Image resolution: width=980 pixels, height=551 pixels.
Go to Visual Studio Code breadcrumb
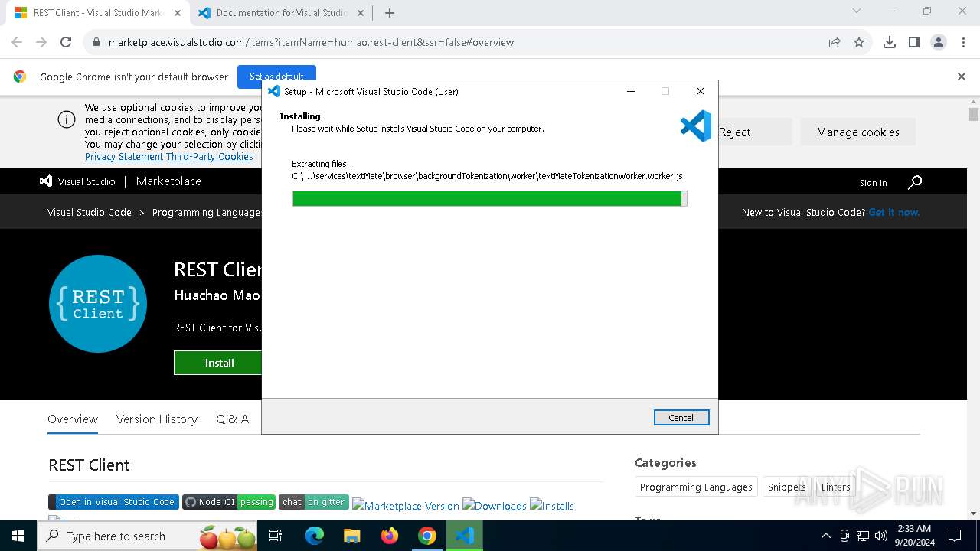click(x=90, y=213)
